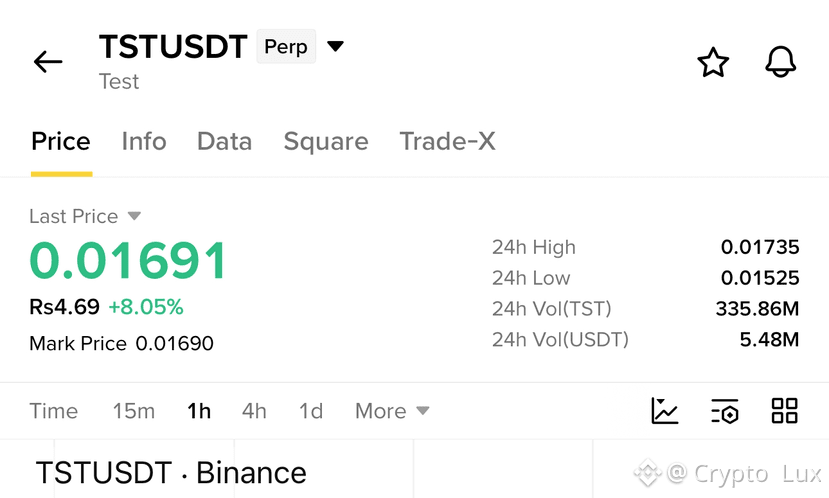Expand the More timeframes dropdown
The image size is (829, 498).
point(392,411)
